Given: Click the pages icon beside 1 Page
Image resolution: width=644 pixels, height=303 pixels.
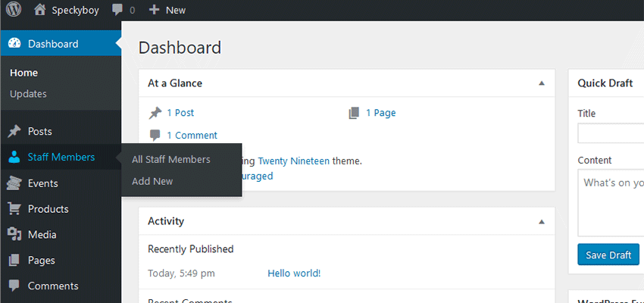Looking at the screenshot, I should (354, 113).
